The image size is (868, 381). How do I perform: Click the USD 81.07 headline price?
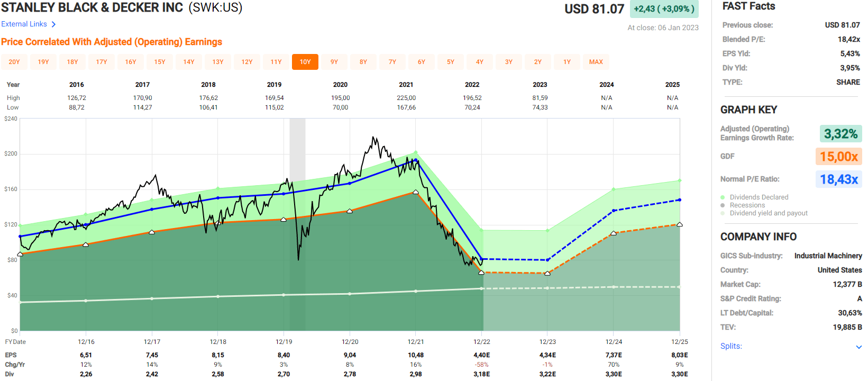(595, 9)
